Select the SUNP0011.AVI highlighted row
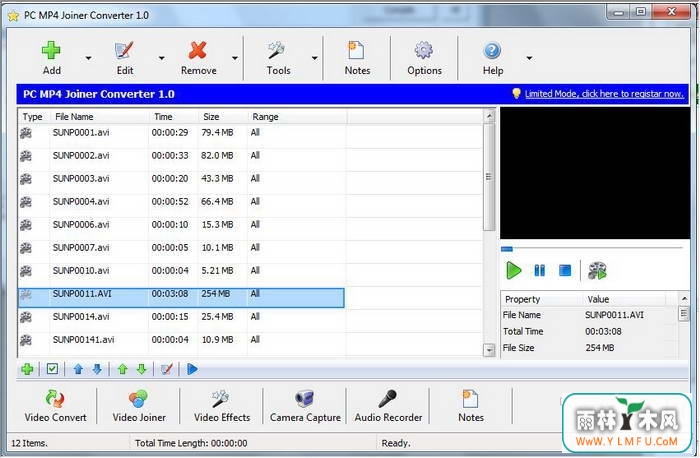 [x=181, y=298]
